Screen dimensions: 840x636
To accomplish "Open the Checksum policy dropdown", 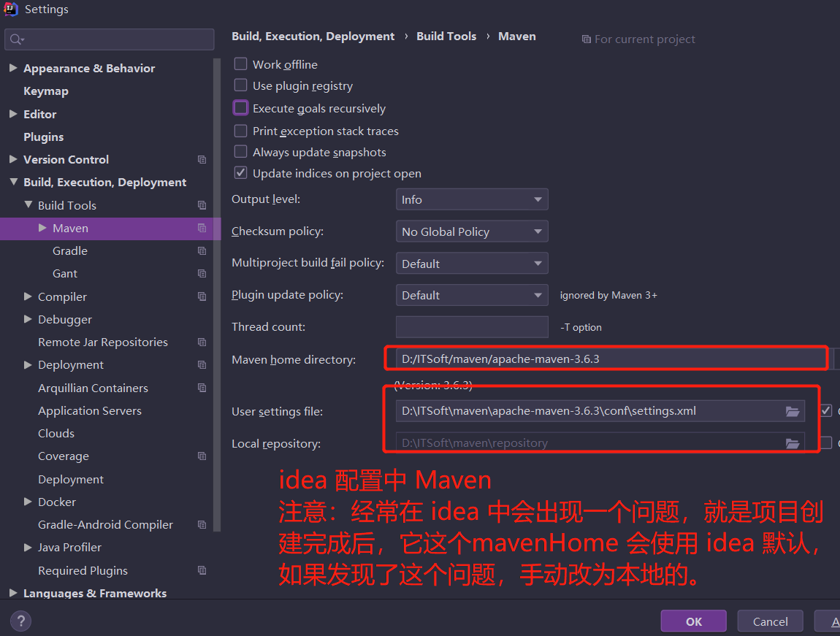I will [x=472, y=231].
